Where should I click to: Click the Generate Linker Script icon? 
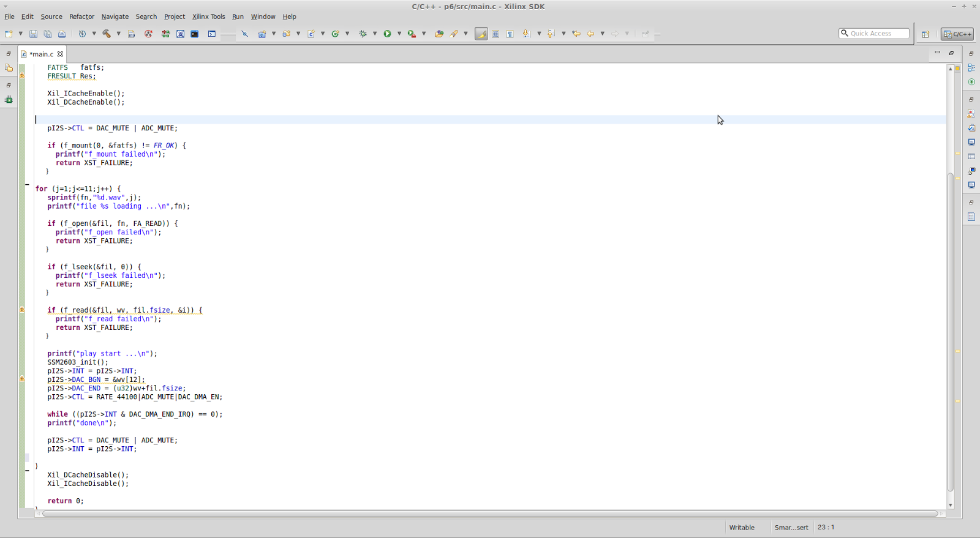click(x=131, y=34)
